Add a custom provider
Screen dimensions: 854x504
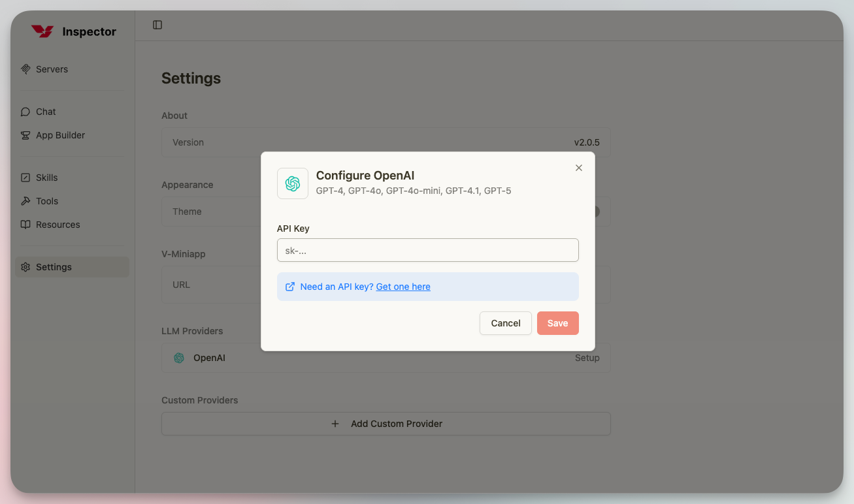tap(386, 424)
